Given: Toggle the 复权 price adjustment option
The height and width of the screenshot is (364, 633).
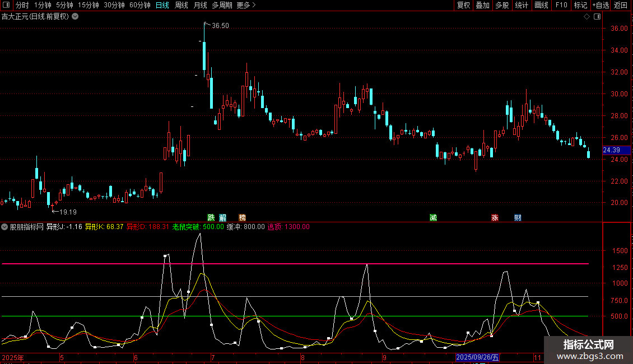Looking at the screenshot, I should pos(463,5).
